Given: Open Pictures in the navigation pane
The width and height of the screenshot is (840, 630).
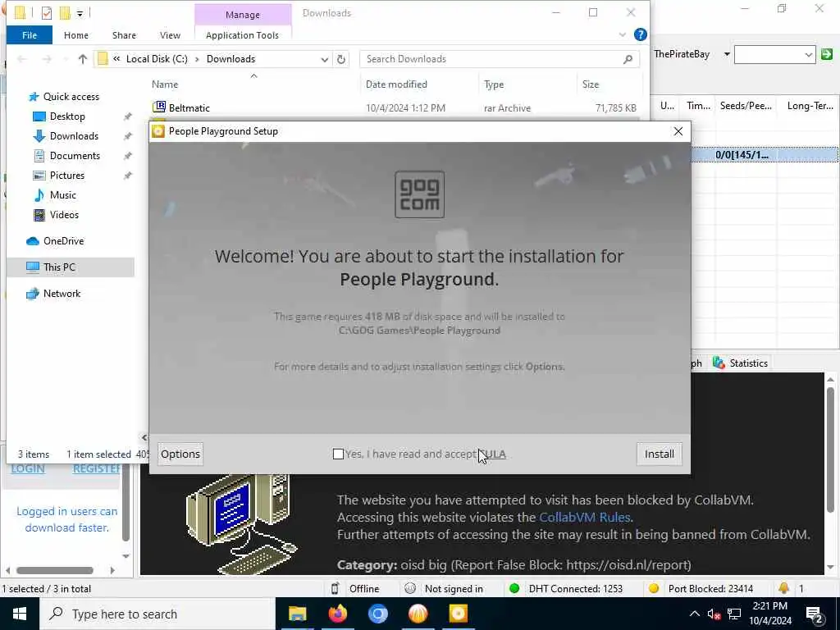Looking at the screenshot, I should [67, 176].
